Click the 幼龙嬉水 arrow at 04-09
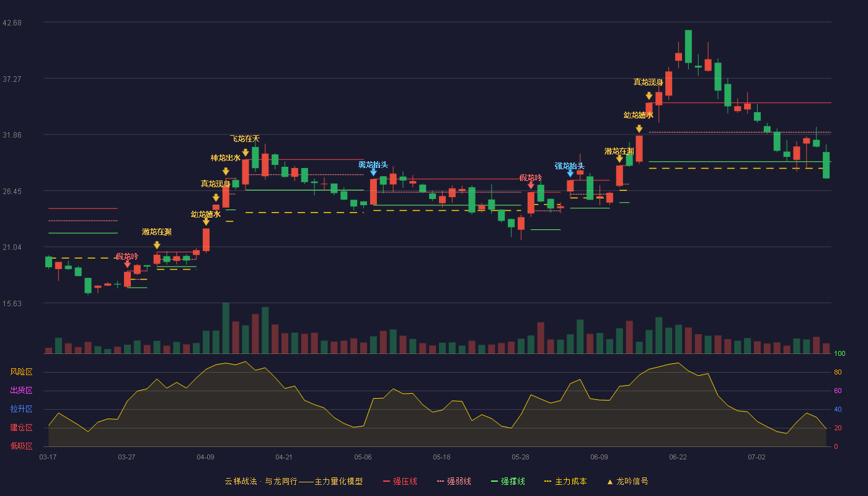The image size is (868, 496). tap(206, 222)
